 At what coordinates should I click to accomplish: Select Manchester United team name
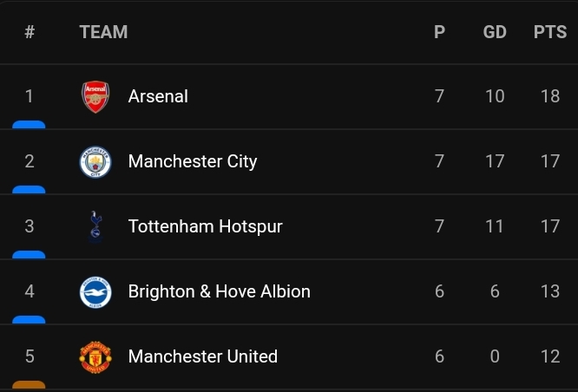(x=203, y=356)
